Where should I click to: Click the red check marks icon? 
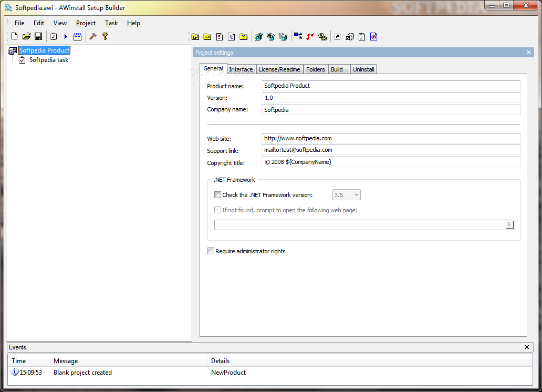tap(310, 37)
